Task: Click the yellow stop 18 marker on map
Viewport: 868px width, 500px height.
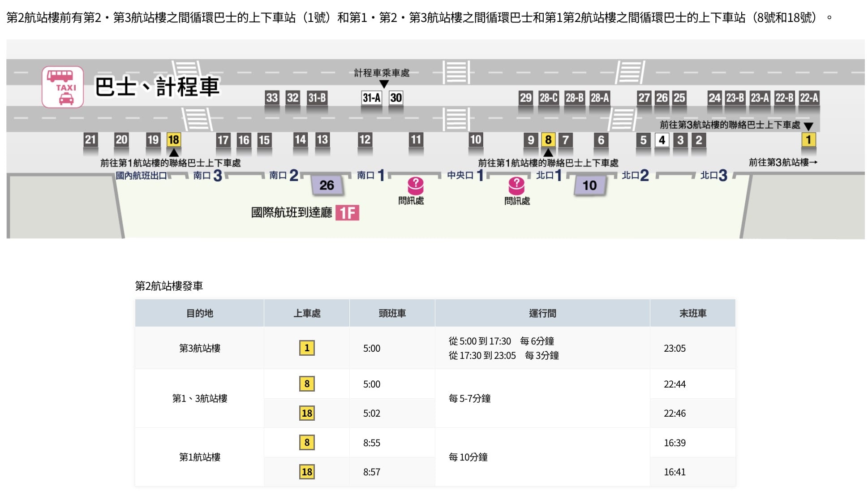Action: tap(173, 140)
